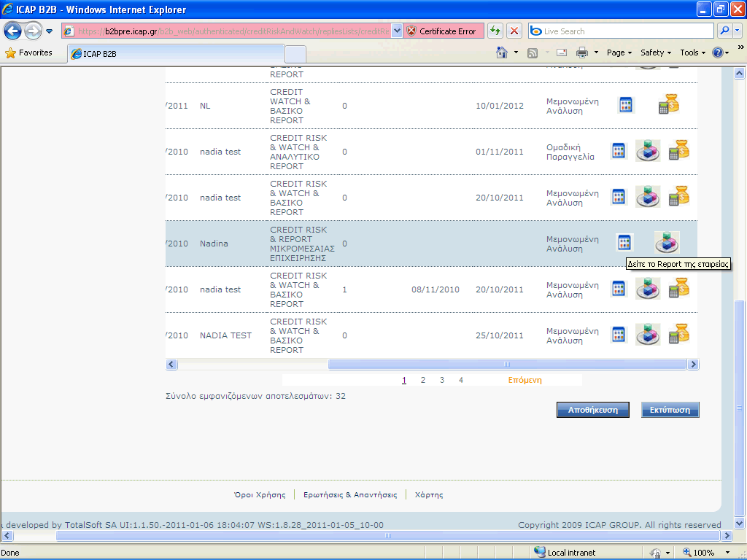Click the table scrollbar right arrow
Viewport: 747px width, 560px height.
pyautogui.click(x=693, y=365)
